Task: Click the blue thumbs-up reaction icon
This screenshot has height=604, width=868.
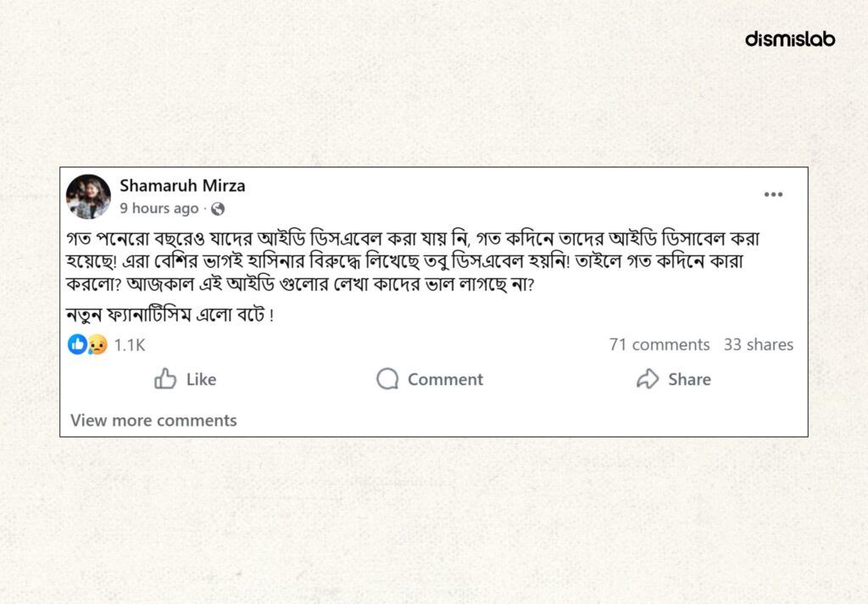Action: click(x=77, y=344)
